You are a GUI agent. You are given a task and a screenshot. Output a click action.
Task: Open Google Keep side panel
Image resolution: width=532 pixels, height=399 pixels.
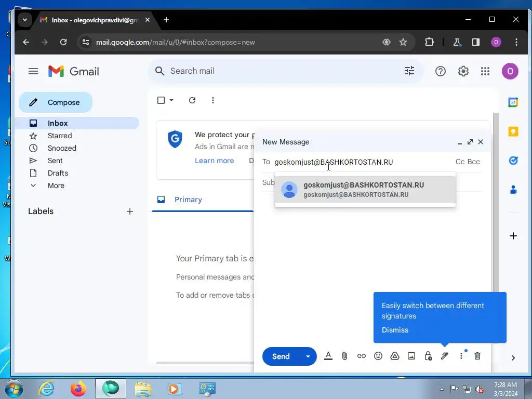pos(513,131)
